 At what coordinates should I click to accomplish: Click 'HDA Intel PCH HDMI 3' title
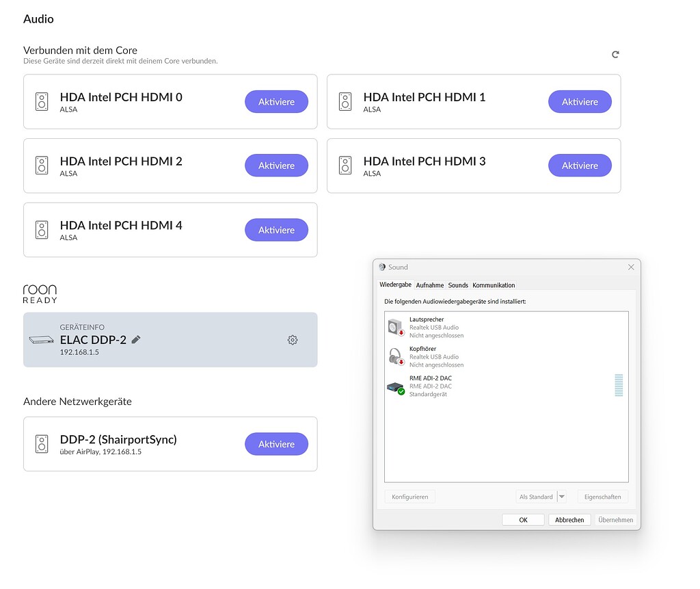[x=425, y=161]
